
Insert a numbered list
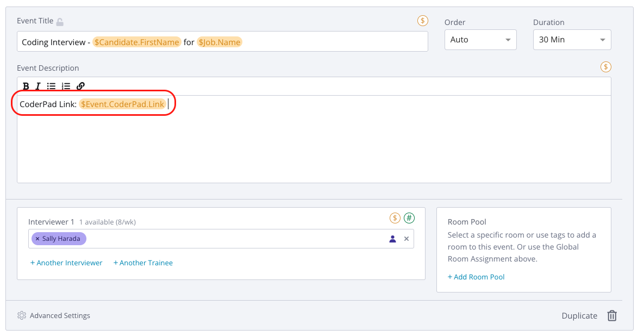tap(66, 86)
